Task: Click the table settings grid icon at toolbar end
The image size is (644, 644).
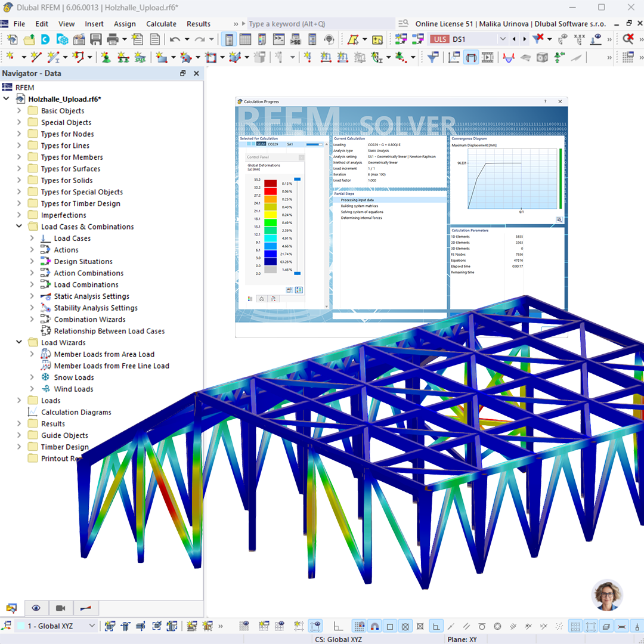Action: (628, 57)
